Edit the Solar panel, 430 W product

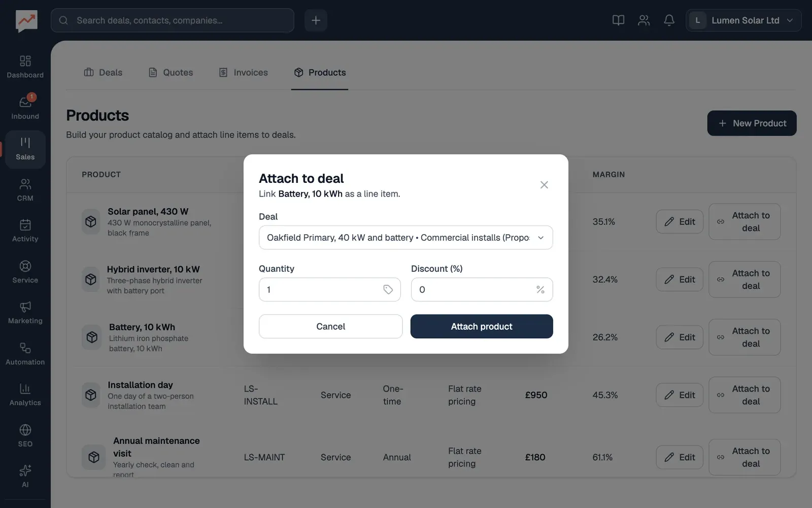(680, 222)
